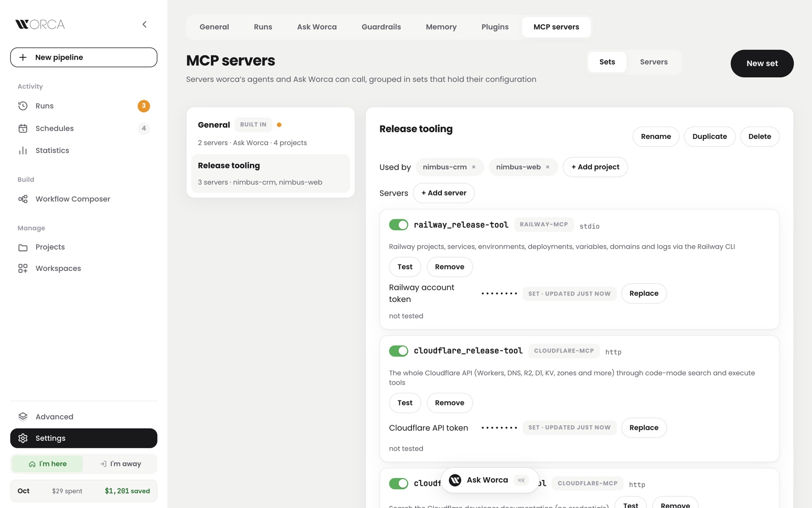Open Statistics via its bar chart icon

[x=23, y=150]
